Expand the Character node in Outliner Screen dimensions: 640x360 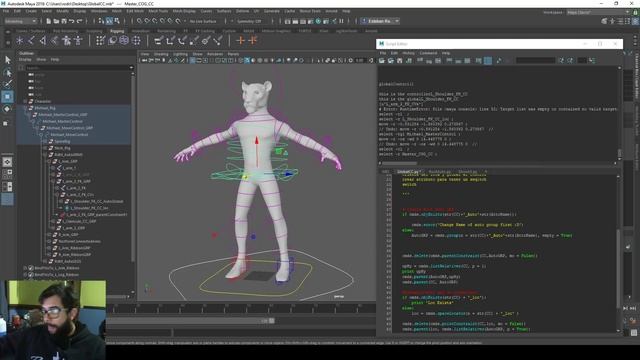coord(26,101)
